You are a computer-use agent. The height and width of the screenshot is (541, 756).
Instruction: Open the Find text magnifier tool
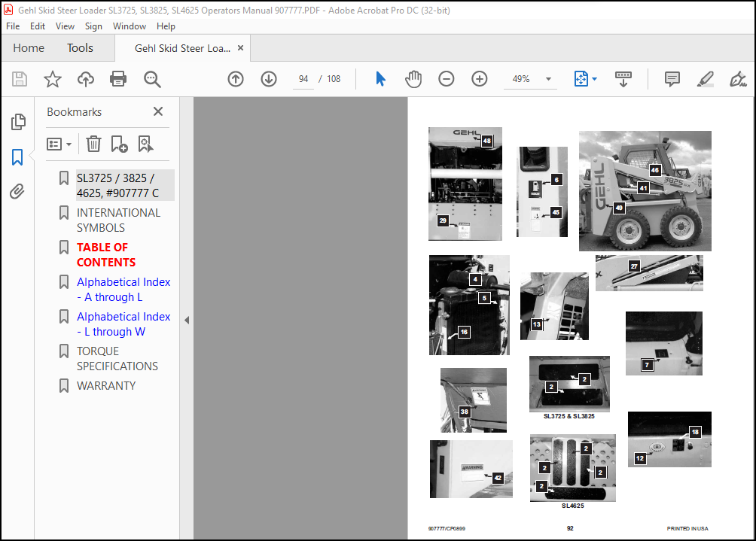[152, 79]
